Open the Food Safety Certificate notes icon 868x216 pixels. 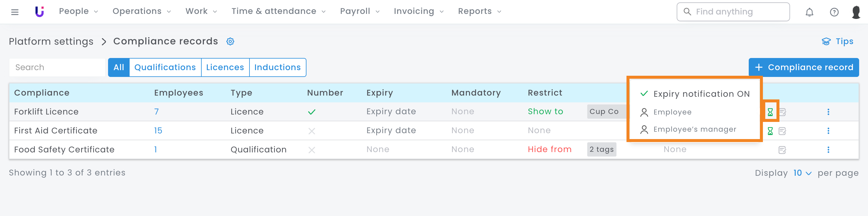[782, 150]
